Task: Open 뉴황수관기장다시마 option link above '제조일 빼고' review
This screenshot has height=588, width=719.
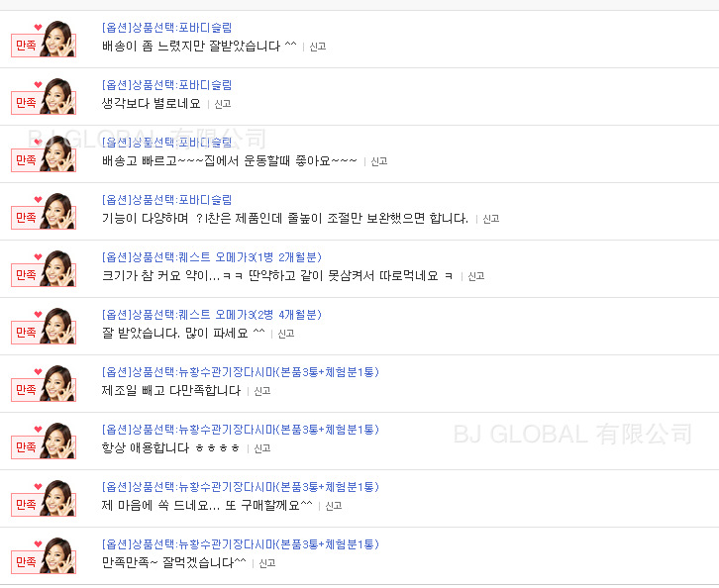Action: [x=241, y=371]
